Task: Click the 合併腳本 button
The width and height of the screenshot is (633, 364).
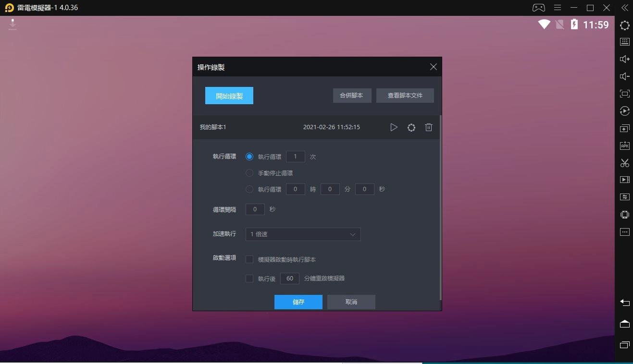Action: (351, 95)
